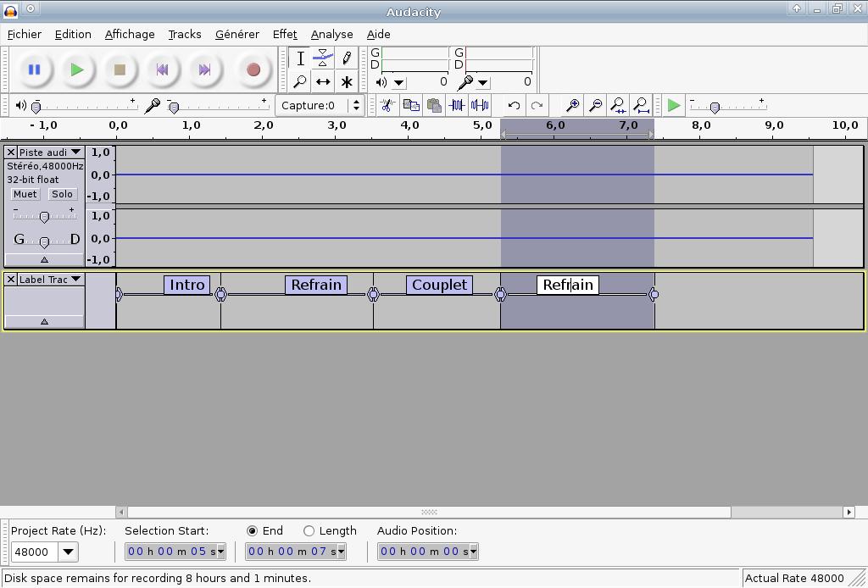Select the Draw pencil tool
The height and width of the screenshot is (588, 868).
[346, 58]
